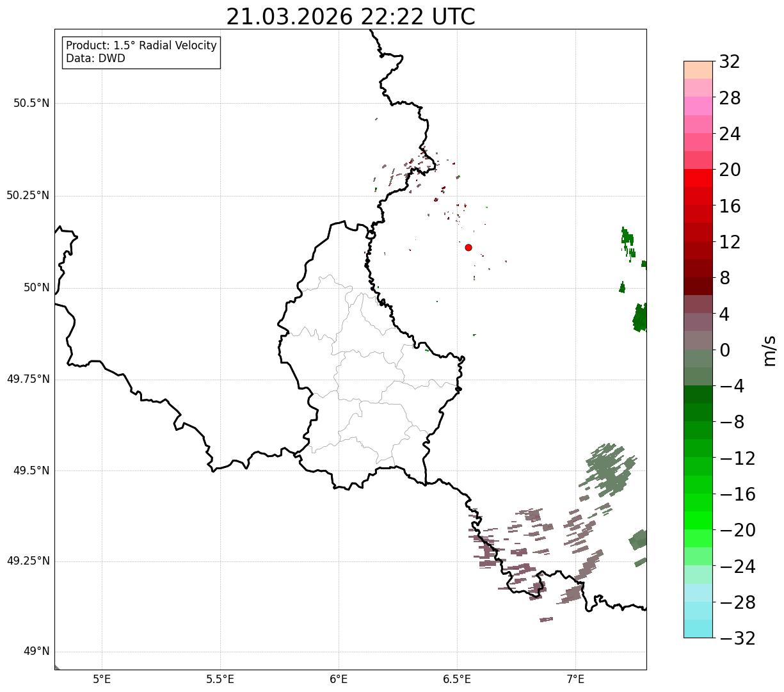
Task: Click the bright green swatch just above −20
Action: [x=698, y=520]
